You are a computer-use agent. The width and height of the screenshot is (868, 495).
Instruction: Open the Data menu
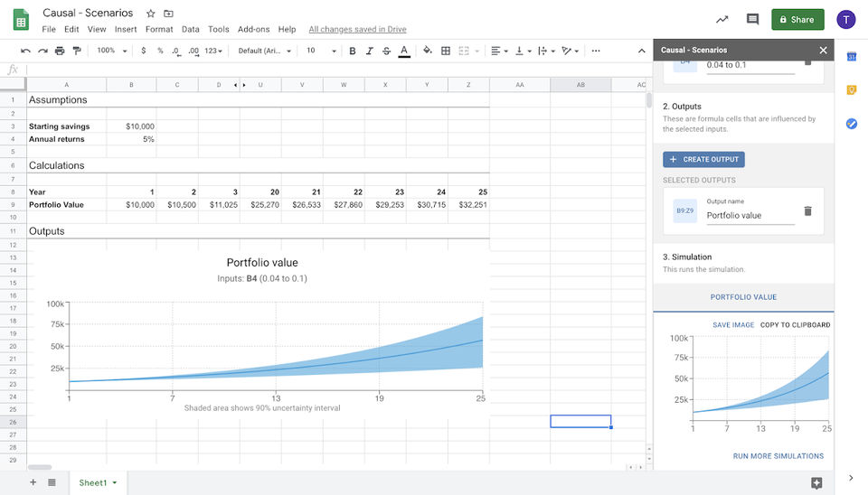pyautogui.click(x=191, y=29)
